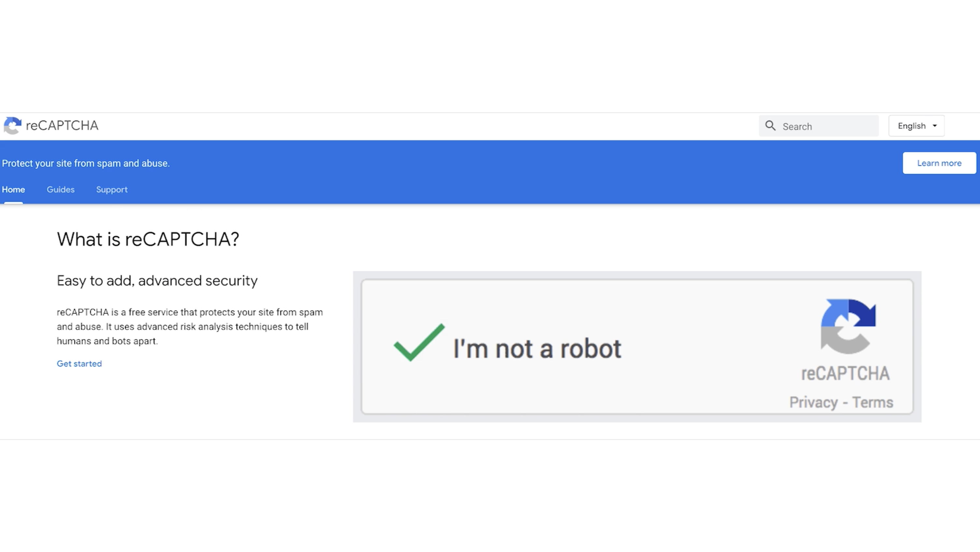Click the magnifying glass search icon

[x=771, y=126]
